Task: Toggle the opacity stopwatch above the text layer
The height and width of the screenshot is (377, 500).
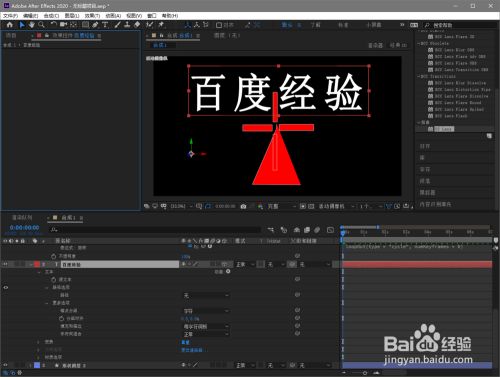Action: coord(54,256)
